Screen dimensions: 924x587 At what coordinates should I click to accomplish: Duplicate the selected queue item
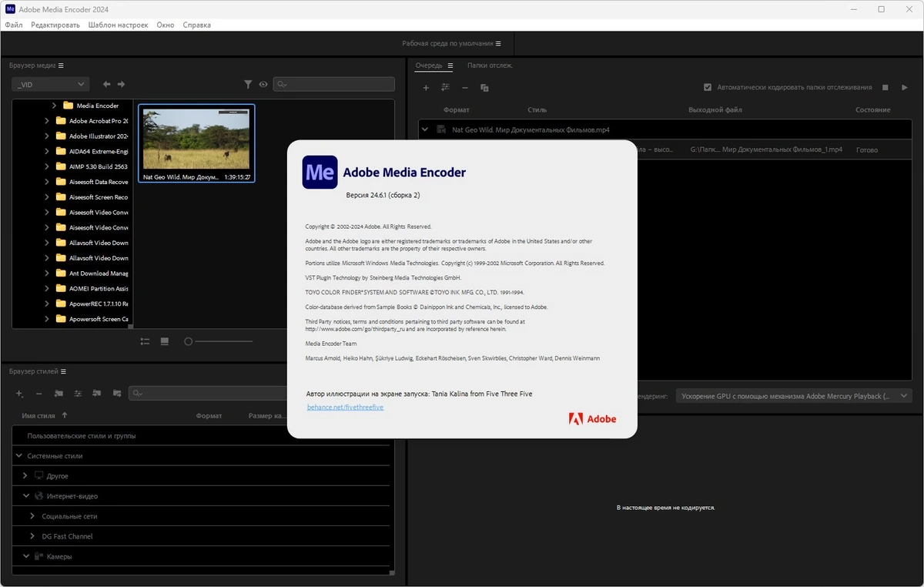(484, 88)
